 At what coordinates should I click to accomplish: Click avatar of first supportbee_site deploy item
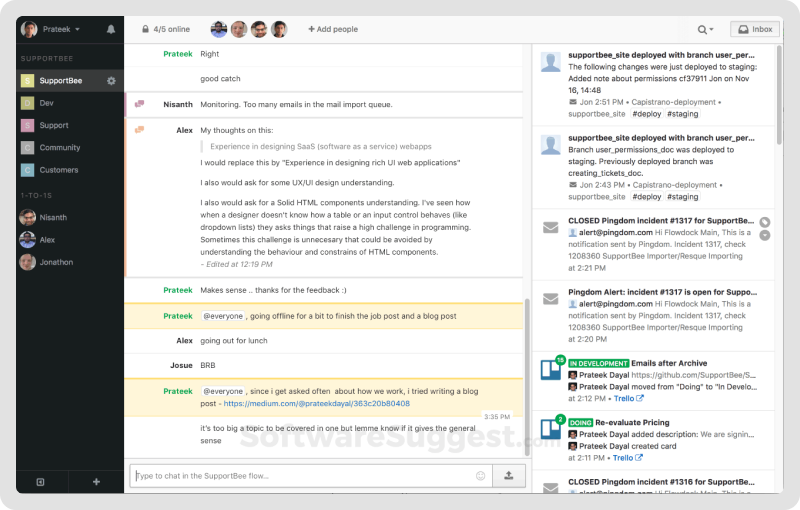pos(551,62)
